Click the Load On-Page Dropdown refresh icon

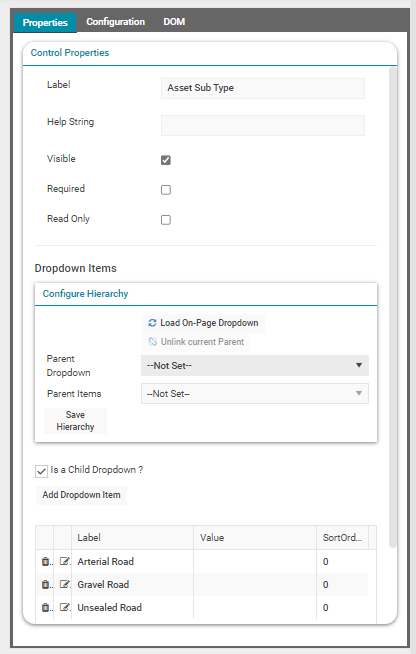click(x=152, y=323)
